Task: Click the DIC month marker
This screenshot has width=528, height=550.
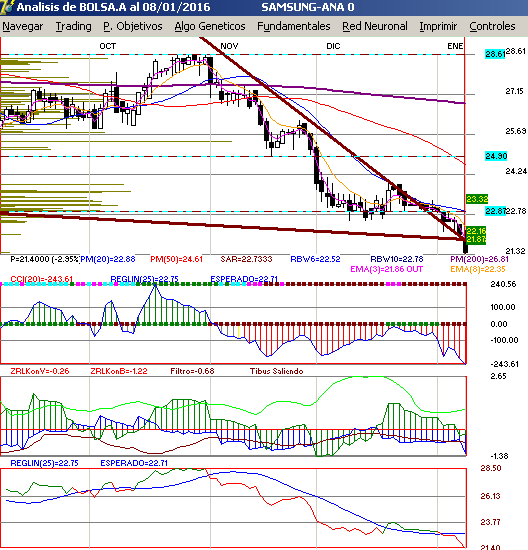Action: pos(333,46)
